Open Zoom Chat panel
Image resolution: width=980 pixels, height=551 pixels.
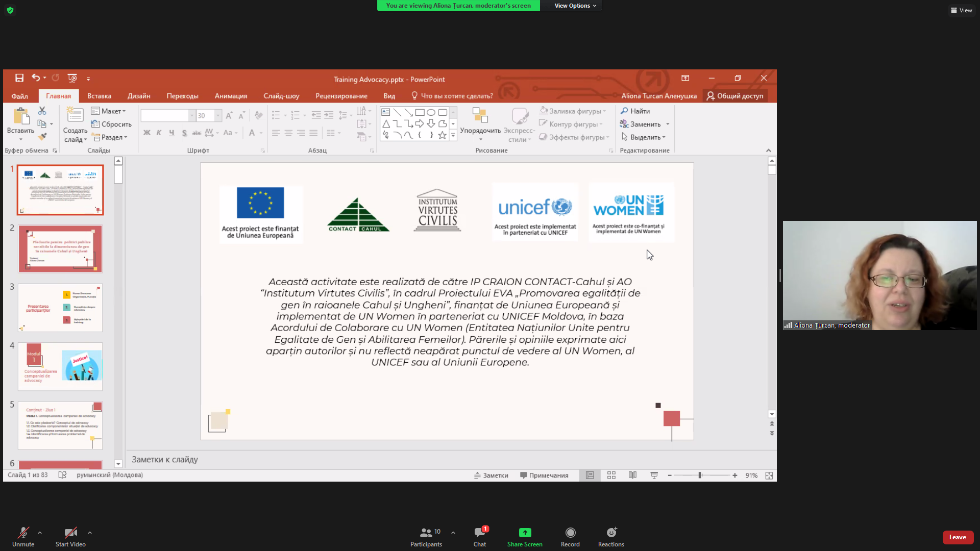[480, 537]
